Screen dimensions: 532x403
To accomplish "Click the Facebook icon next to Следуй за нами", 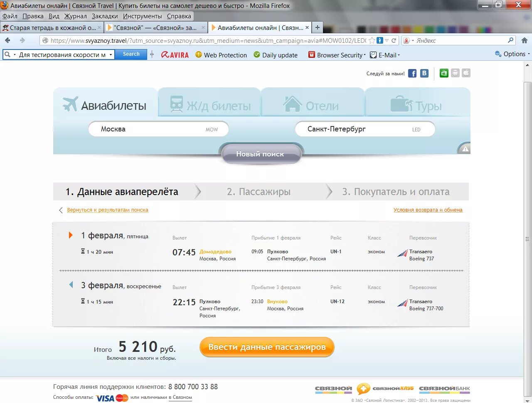I will pos(412,74).
